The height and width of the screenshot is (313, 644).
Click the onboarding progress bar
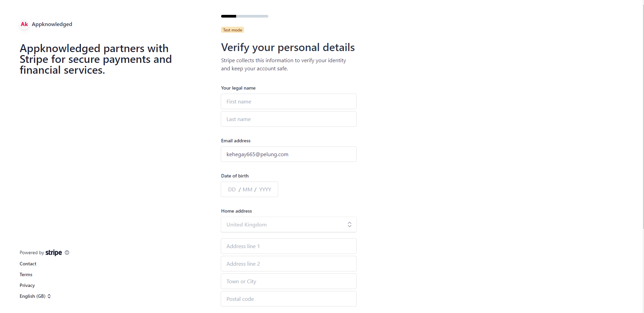[x=245, y=16]
